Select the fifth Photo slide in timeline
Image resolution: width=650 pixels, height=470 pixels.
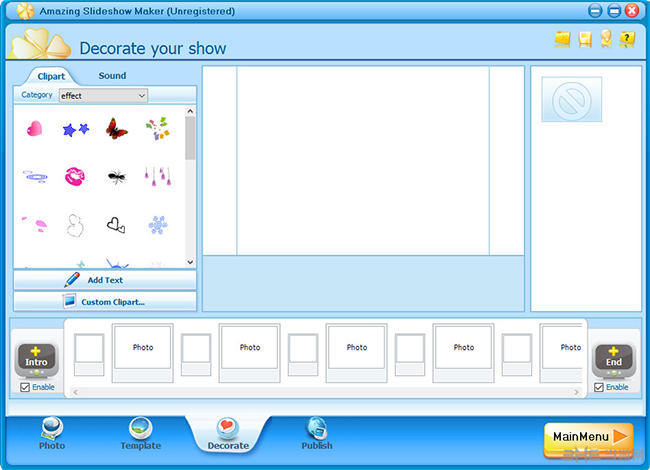(562, 353)
